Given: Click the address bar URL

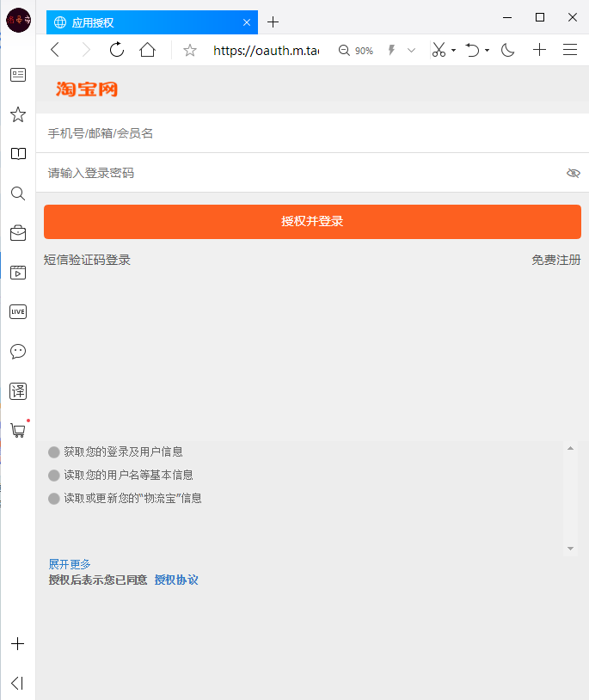Looking at the screenshot, I should point(266,51).
